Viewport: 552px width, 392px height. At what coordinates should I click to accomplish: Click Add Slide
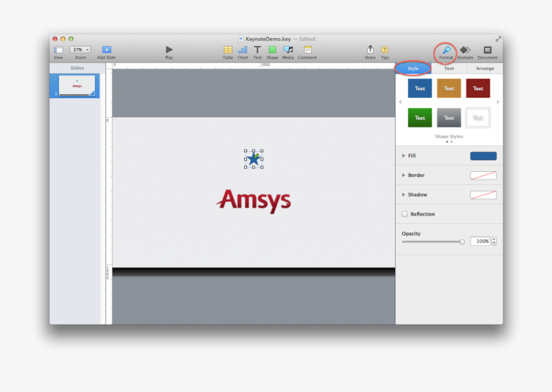(105, 50)
